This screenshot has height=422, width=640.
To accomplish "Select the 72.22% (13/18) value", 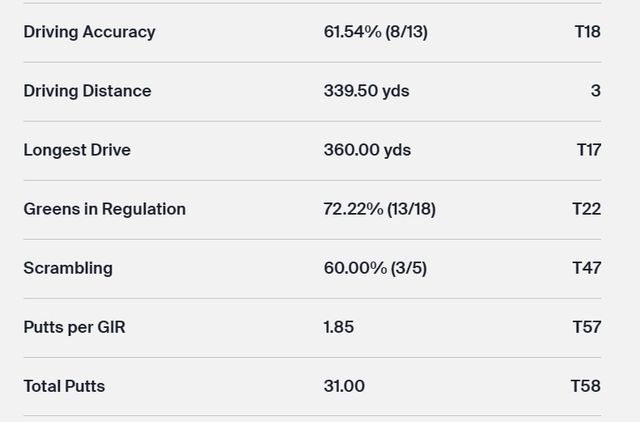I will tap(379, 209).
